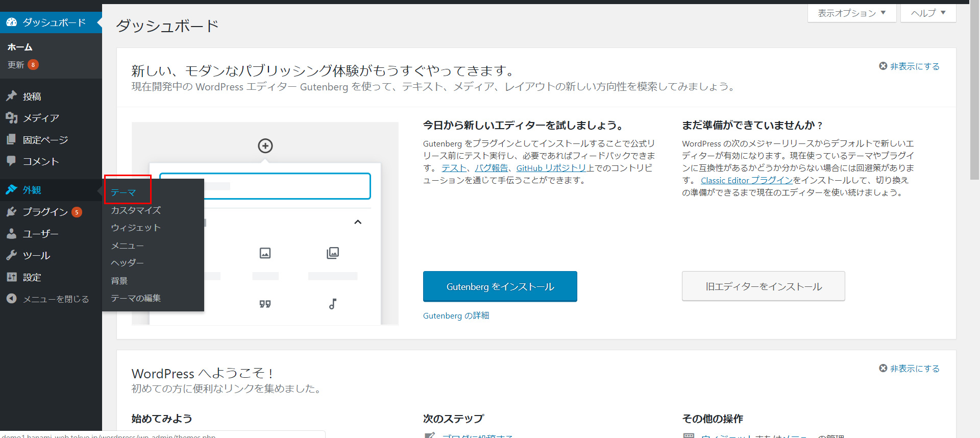
Task: Click the まだ準備ができていませんか？ heading
Action: pos(752,125)
